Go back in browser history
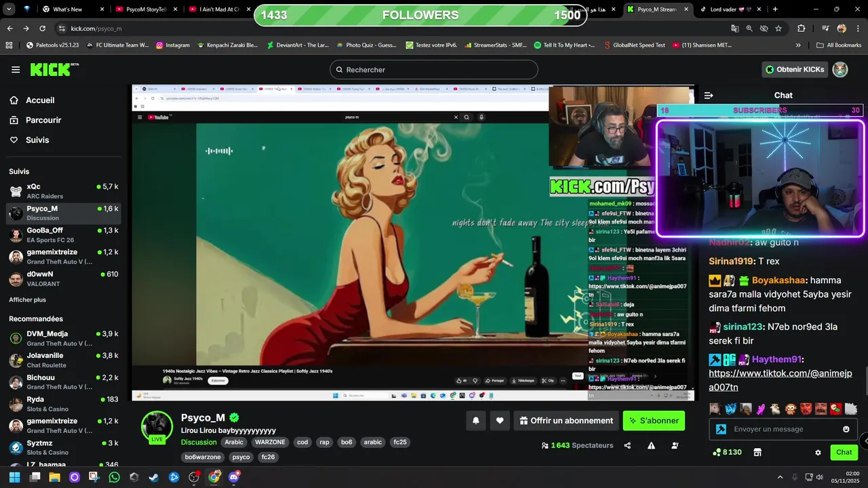This screenshot has height=488, width=868. [x=10, y=28]
